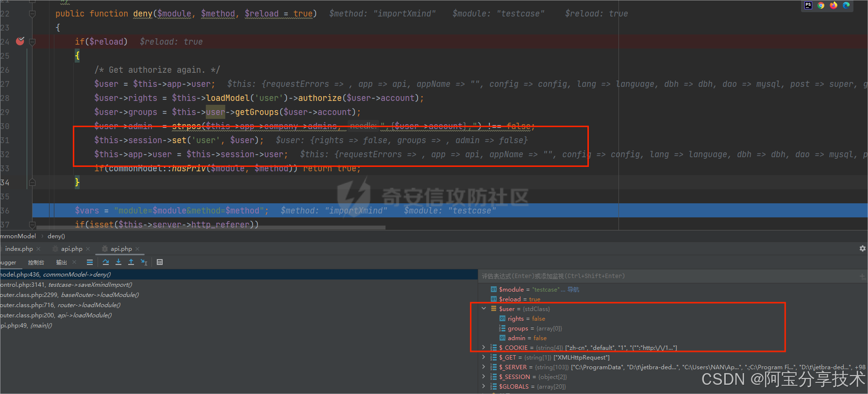Click the admin primitive type icon
868x394 pixels.
tap(502, 338)
